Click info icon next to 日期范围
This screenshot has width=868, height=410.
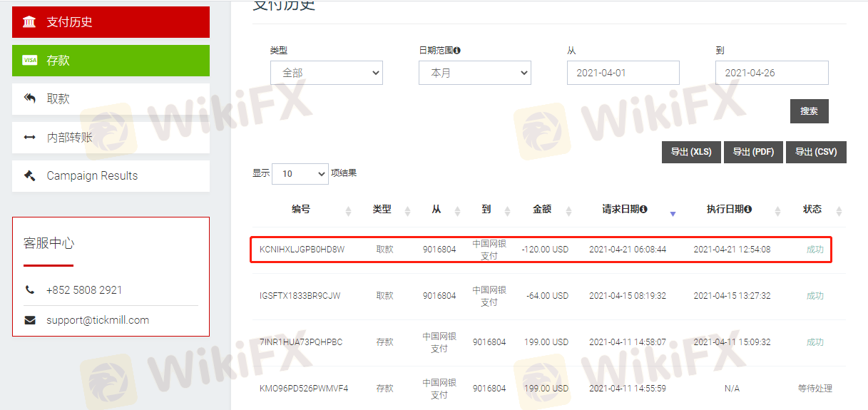click(x=457, y=51)
